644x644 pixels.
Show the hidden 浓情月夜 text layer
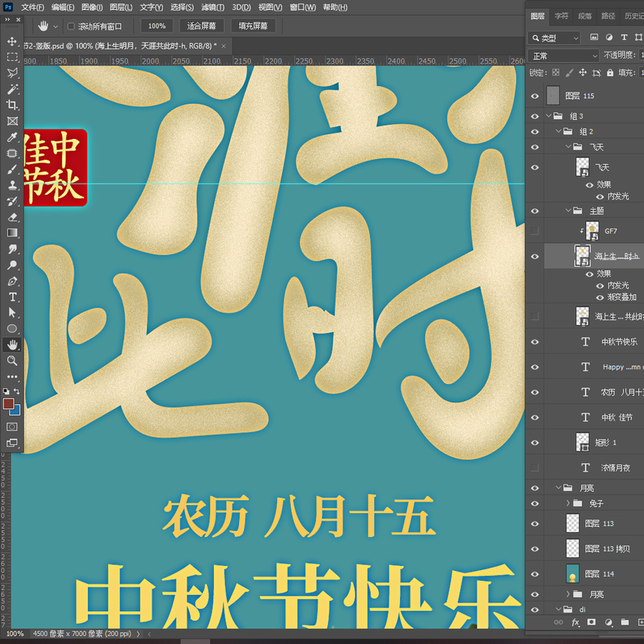click(535, 467)
